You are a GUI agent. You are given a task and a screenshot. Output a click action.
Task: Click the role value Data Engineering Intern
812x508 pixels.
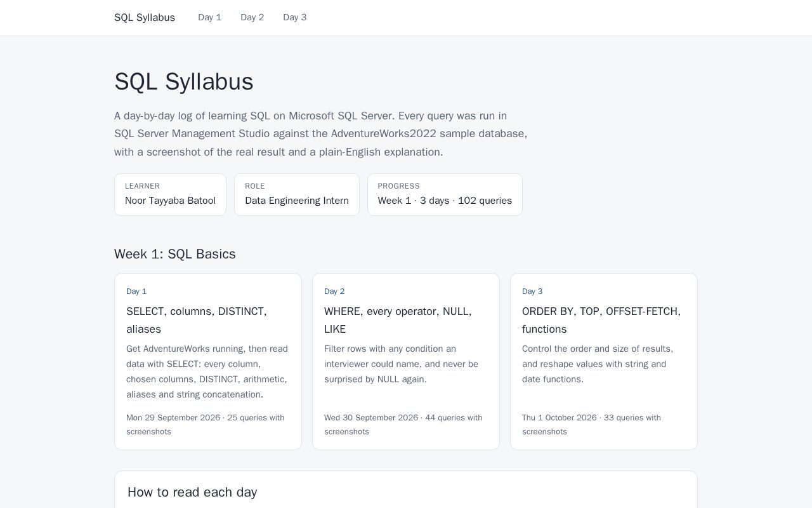tap(297, 201)
